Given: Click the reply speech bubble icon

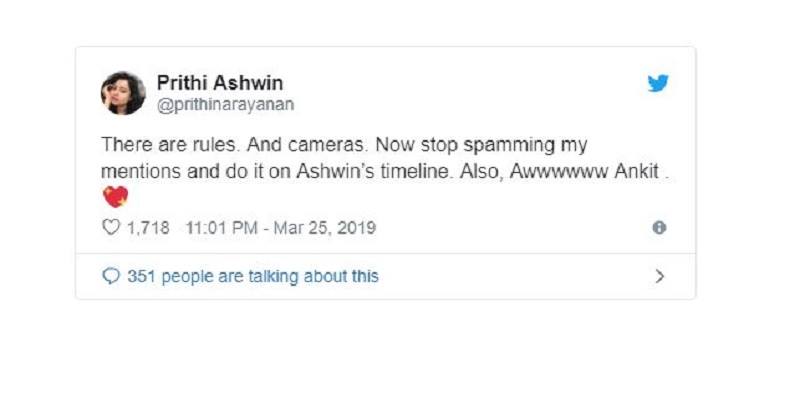Looking at the screenshot, I should click(111, 276).
